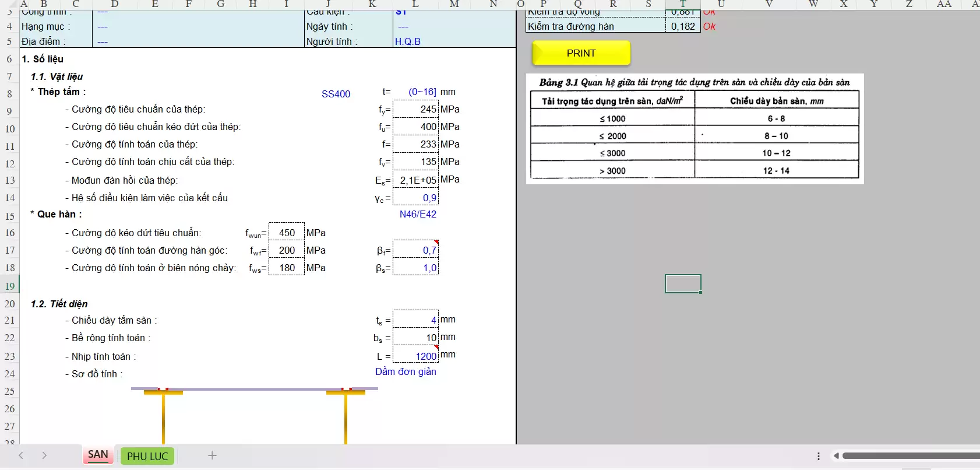Click the 1. Số liệu heading
This screenshot has width=980, height=470.
point(43,59)
